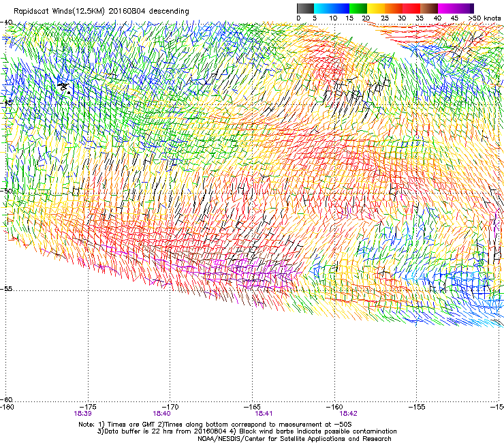The width and height of the screenshot is (504, 443).
Task: Click the black island marker near -176 longitude
Action: 64,87
